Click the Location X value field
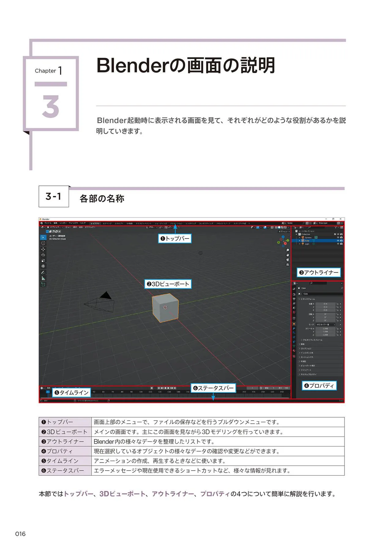392x554 pixels. click(326, 304)
